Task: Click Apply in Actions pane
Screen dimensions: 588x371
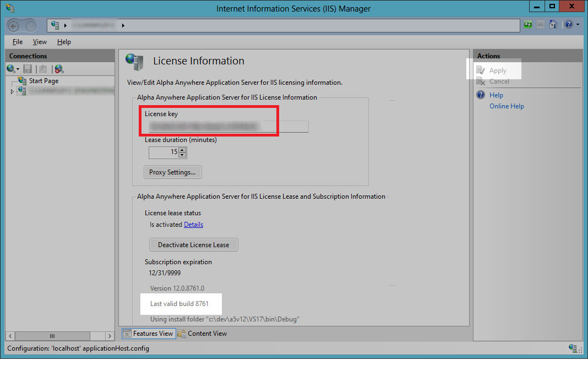Action: pyautogui.click(x=498, y=70)
